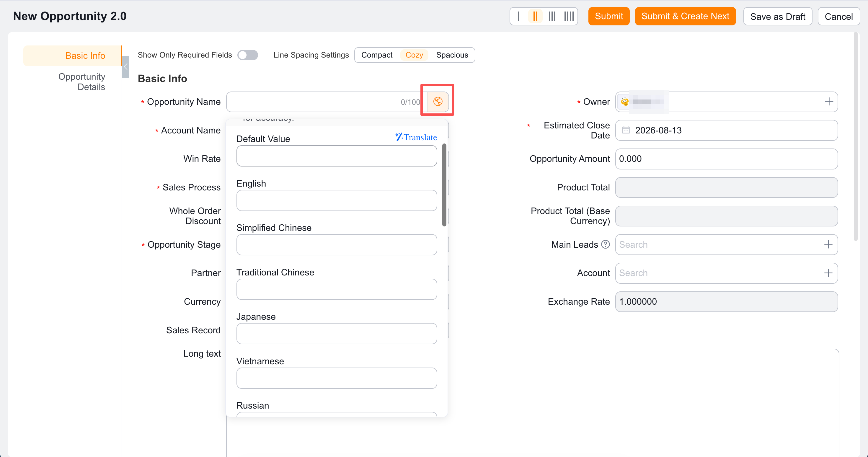Click the Vietnamese translation input box
868x457 pixels.
click(x=337, y=378)
